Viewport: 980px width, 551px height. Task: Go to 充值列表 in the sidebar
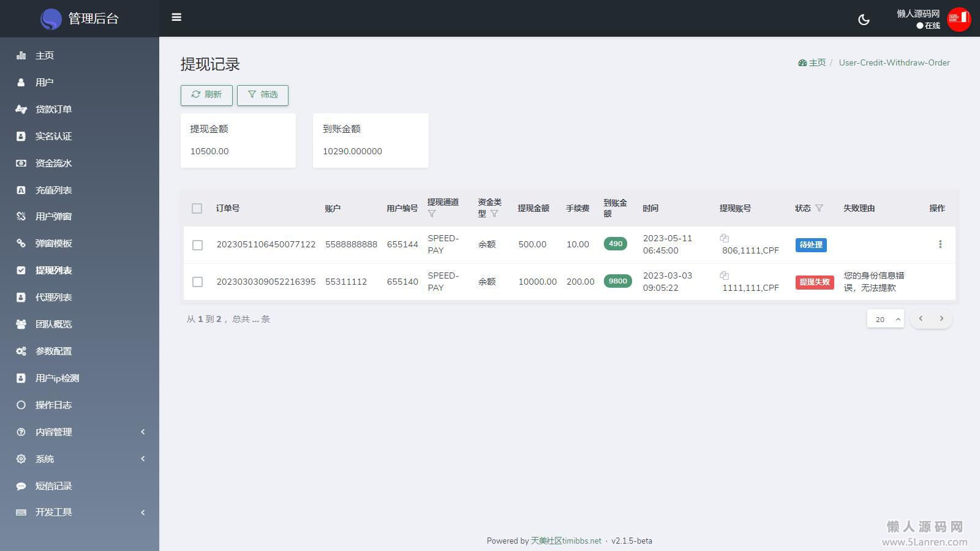click(x=54, y=190)
